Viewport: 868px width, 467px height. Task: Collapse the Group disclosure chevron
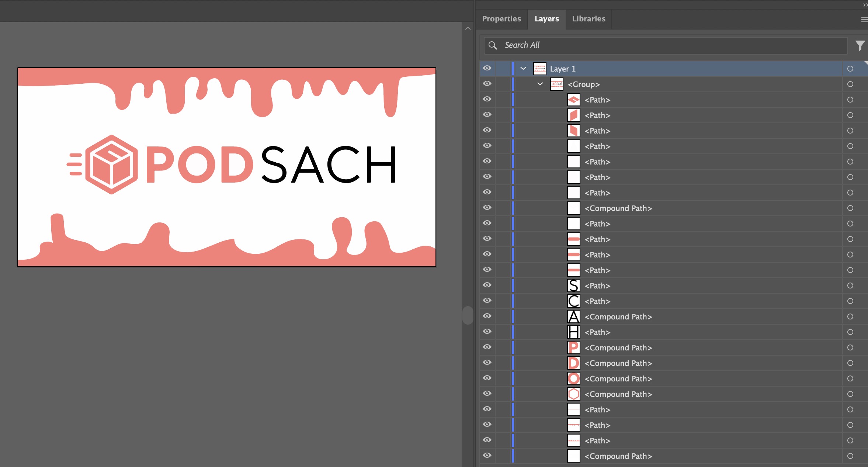coord(540,84)
